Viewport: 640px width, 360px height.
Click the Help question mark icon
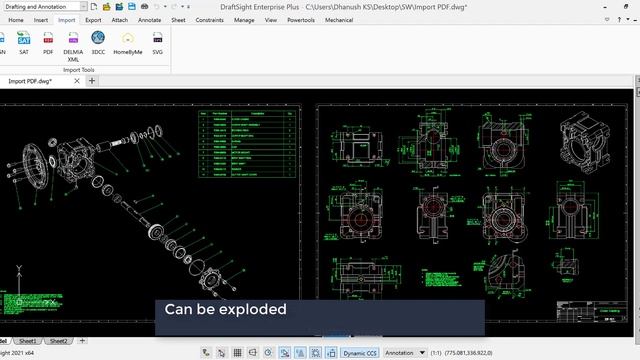[619, 20]
